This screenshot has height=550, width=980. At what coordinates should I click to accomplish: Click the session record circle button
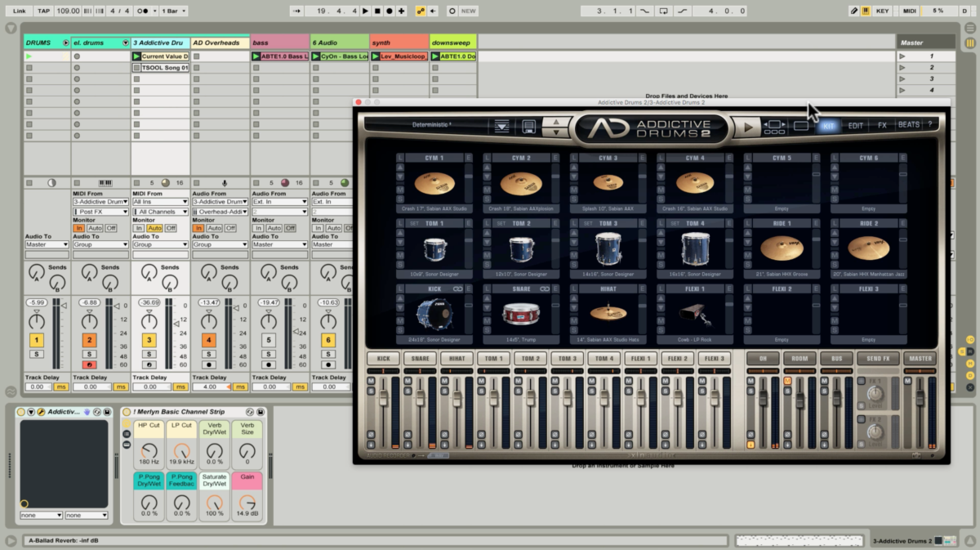click(452, 11)
